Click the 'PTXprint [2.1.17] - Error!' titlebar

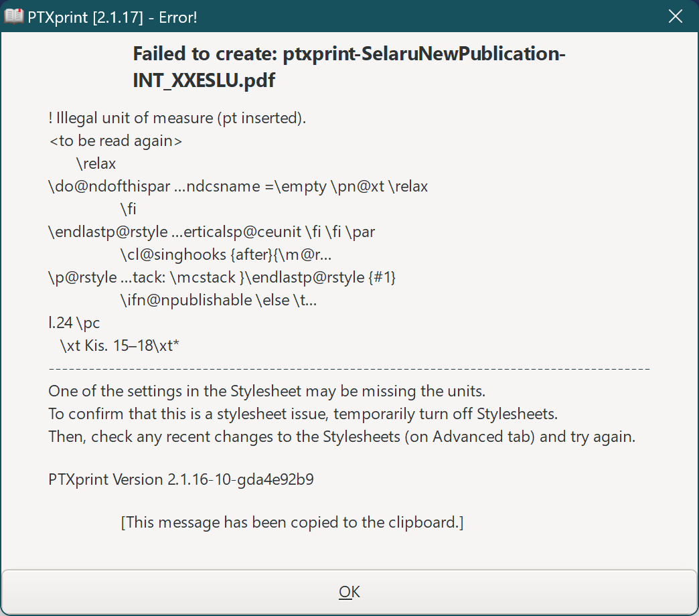pyautogui.click(x=111, y=16)
